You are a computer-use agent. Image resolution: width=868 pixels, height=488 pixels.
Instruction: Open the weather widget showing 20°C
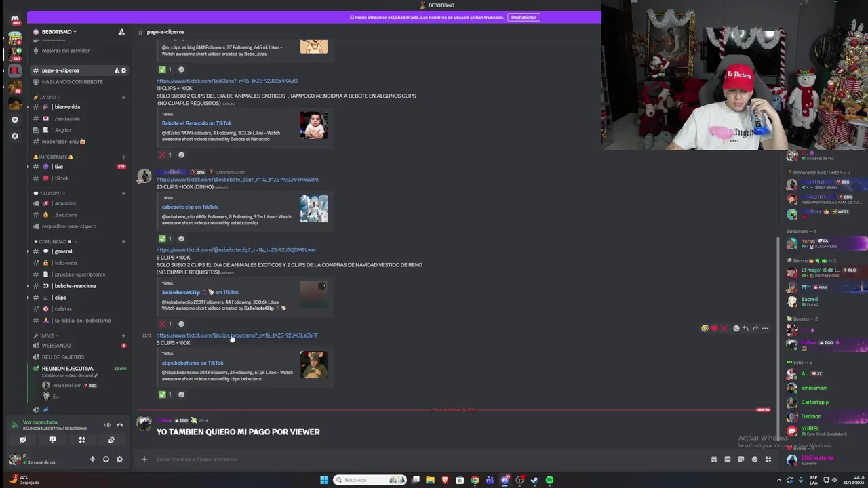click(24, 481)
